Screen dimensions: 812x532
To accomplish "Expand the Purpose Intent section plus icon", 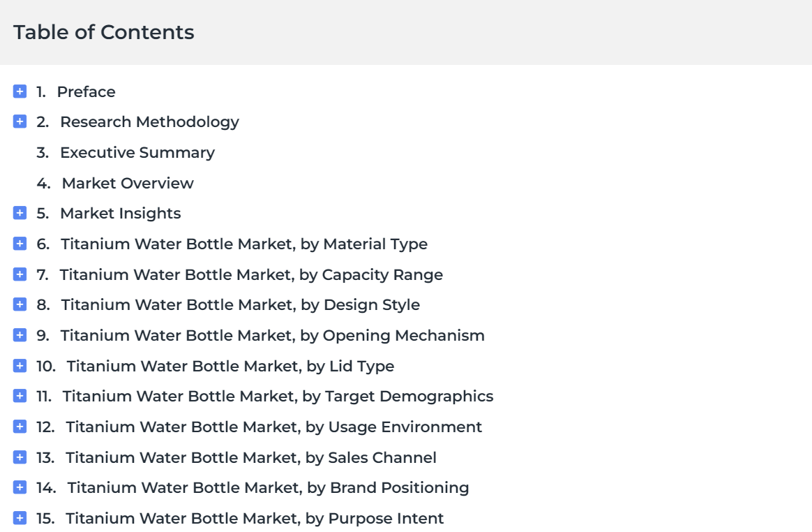I will click(x=20, y=518).
